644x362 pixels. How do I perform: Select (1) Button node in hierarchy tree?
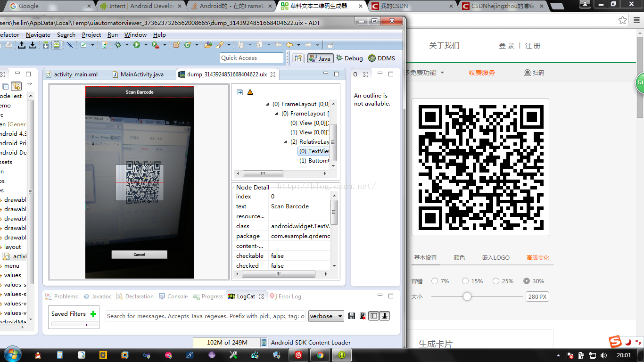(314, 161)
